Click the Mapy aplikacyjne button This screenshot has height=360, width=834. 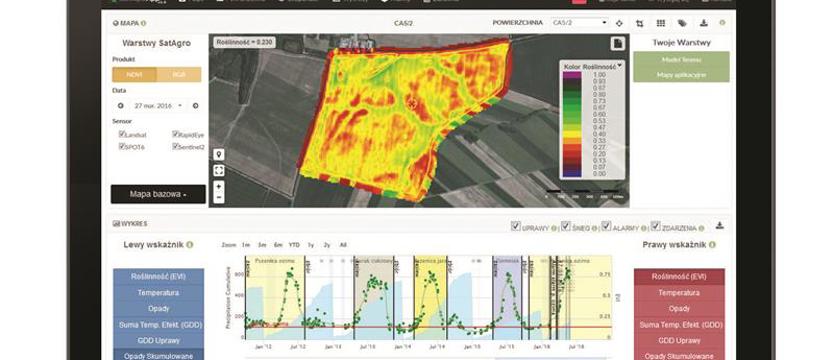click(x=681, y=75)
